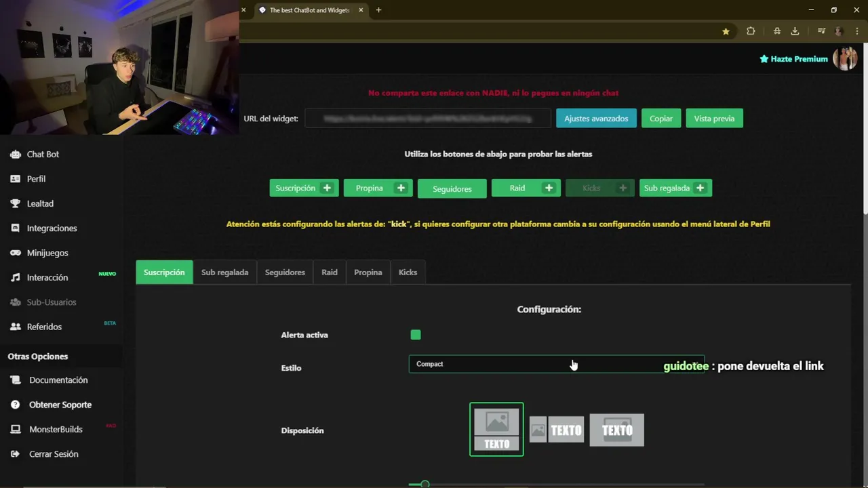Click the Minijuegos gamepad icon
The width and height of the screenshot is (868, 488).
coord(15,253)
